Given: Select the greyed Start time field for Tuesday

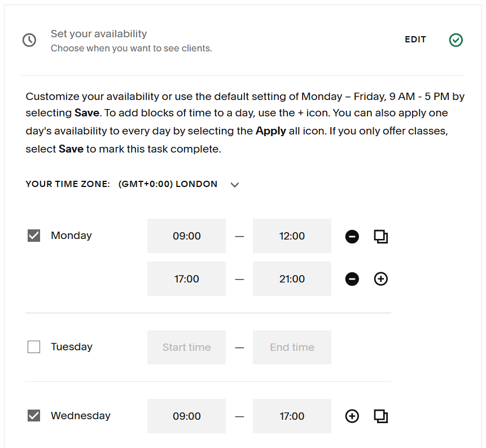Looking at the screenshot, I should [186, 347].
